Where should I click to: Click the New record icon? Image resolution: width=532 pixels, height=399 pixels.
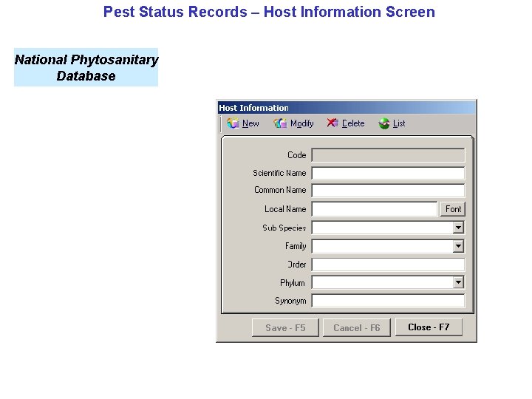click(x=233, y=123)
